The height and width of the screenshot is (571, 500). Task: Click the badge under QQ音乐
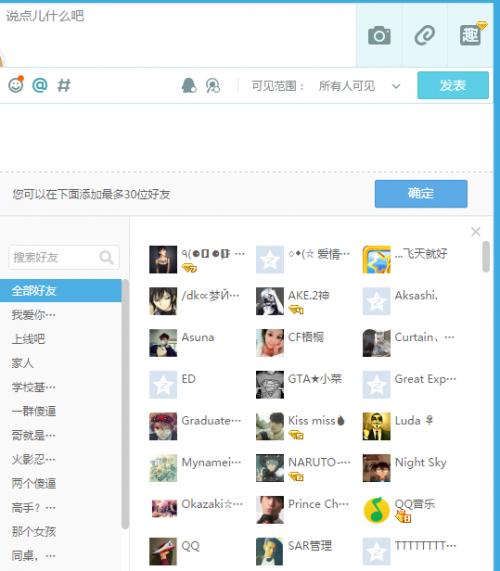tap(403, 517)
